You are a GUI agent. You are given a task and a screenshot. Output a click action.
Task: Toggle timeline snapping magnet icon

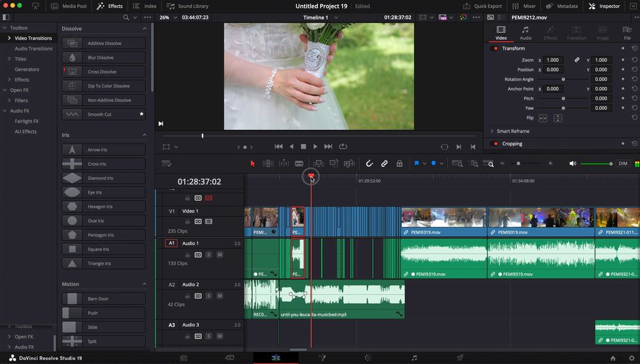tap(369, 164)
